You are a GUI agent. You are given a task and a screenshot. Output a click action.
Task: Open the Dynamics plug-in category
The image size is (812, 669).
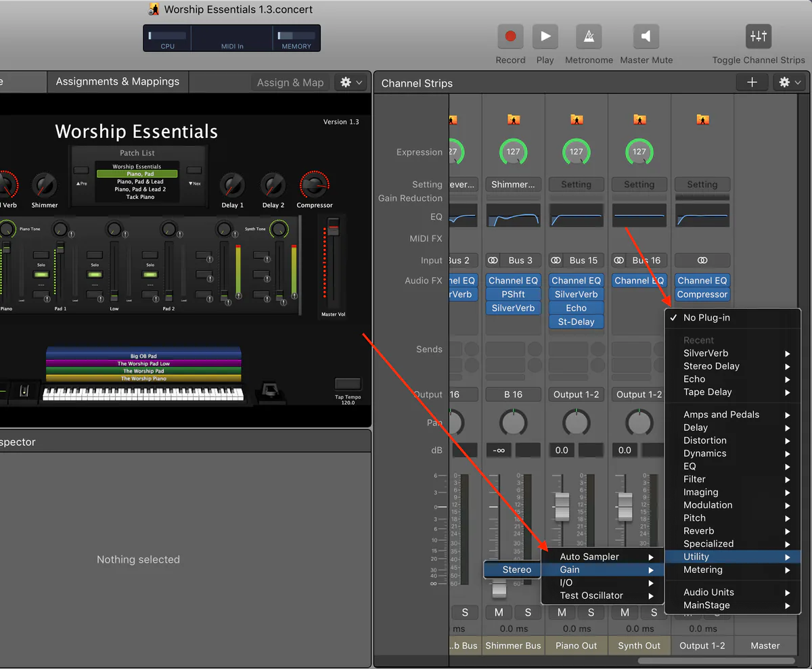tap(733, 454)
